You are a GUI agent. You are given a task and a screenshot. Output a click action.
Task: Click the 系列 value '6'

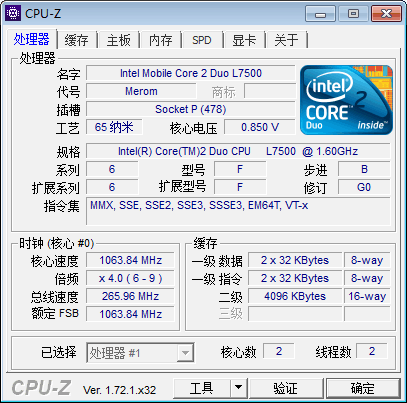[x=112, y=169]
